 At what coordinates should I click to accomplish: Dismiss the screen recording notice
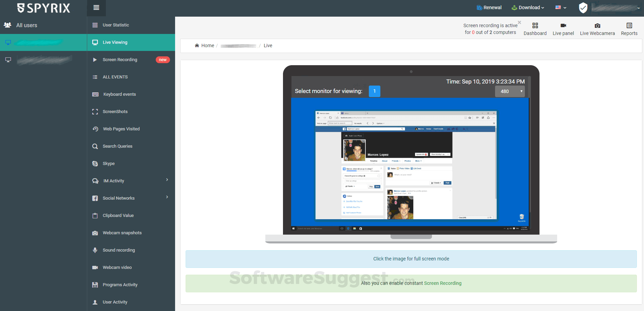point(519,22)
